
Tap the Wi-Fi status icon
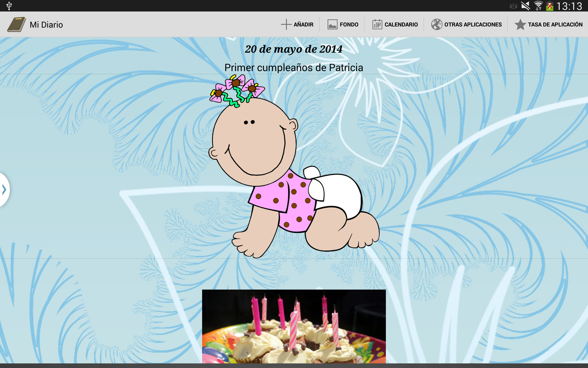pos(538,6)
